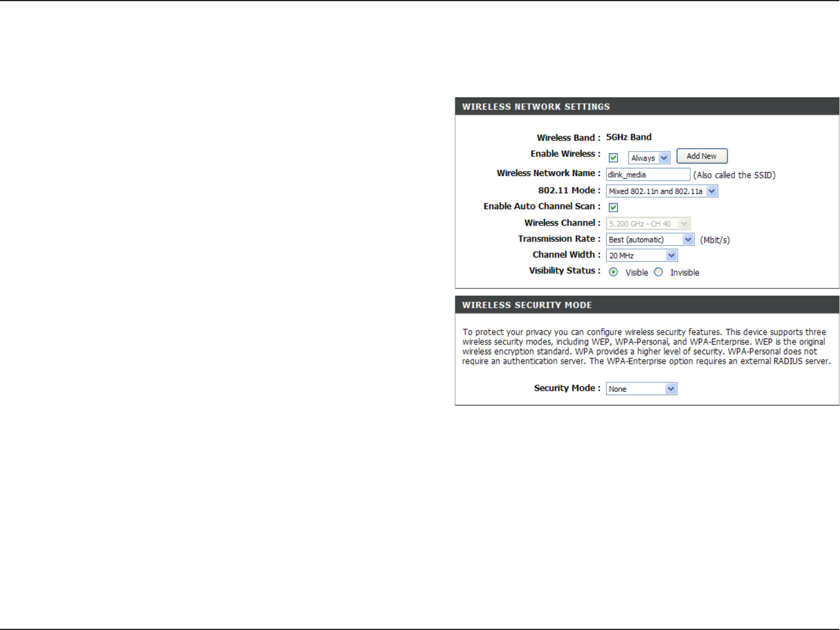Open the disabled Wireless Channel dropdown
840x630 pixels.
648,224
